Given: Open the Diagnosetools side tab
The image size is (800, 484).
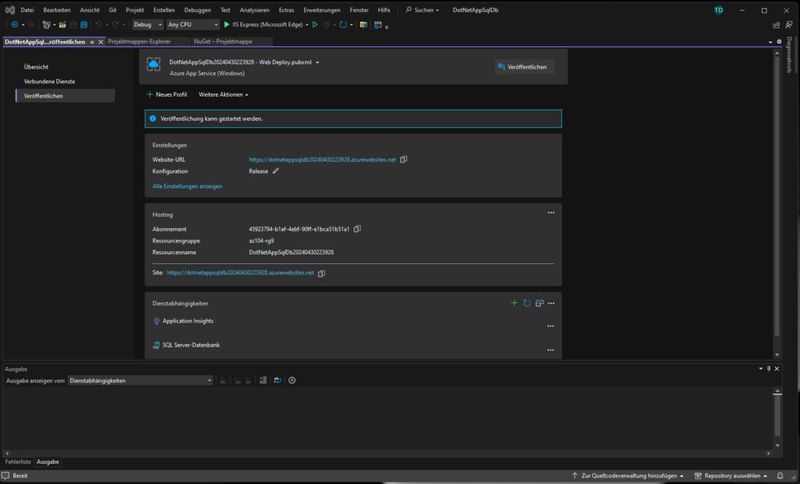Looking at the screenshot, I should [789, 55].
